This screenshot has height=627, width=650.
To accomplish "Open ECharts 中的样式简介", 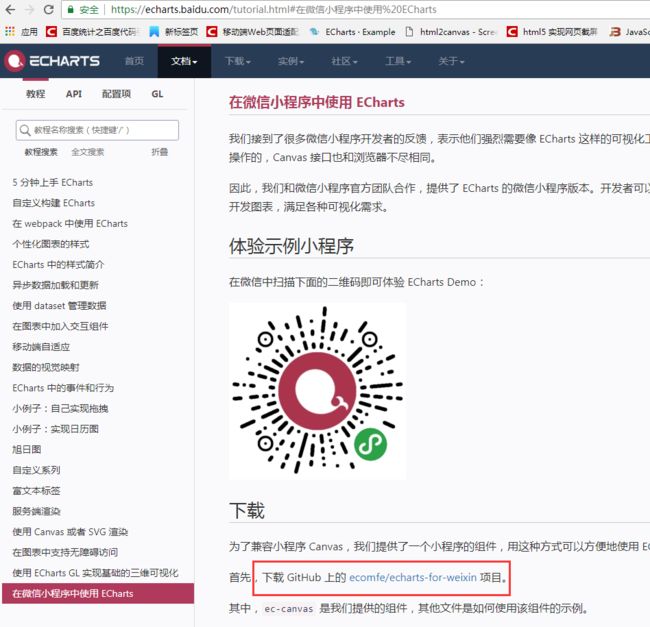I will pyautogui.click(x=58, y=265).
